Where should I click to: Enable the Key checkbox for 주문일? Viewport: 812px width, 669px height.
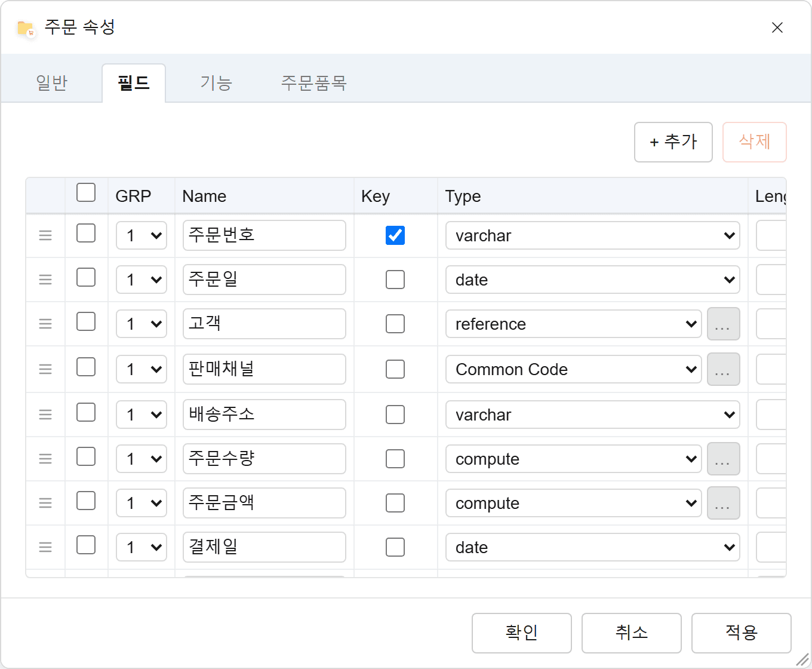tap(395, 280)
